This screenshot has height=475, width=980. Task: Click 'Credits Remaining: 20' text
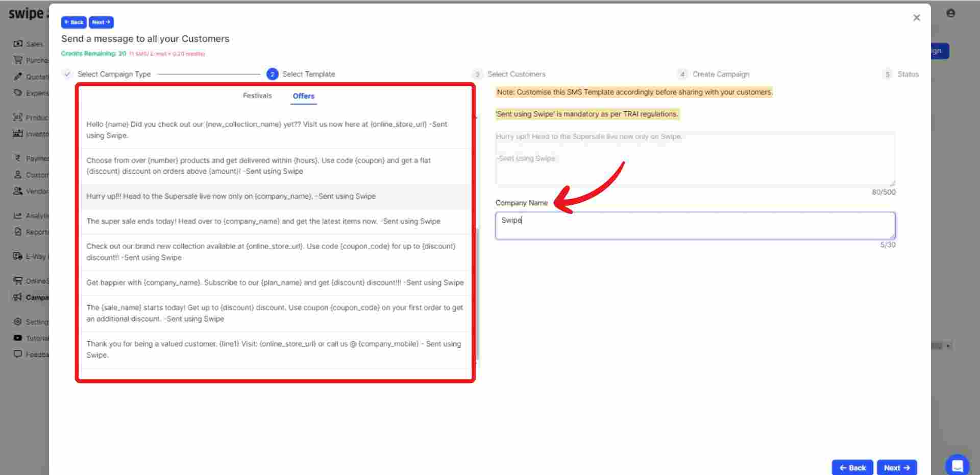coord(93,54)
